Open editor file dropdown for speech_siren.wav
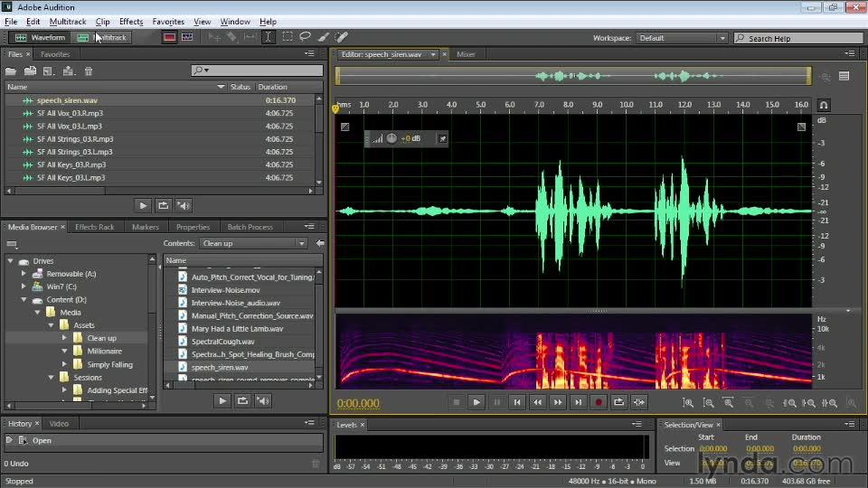Viewport: 868px width, 488px height. tap(433, 54)
